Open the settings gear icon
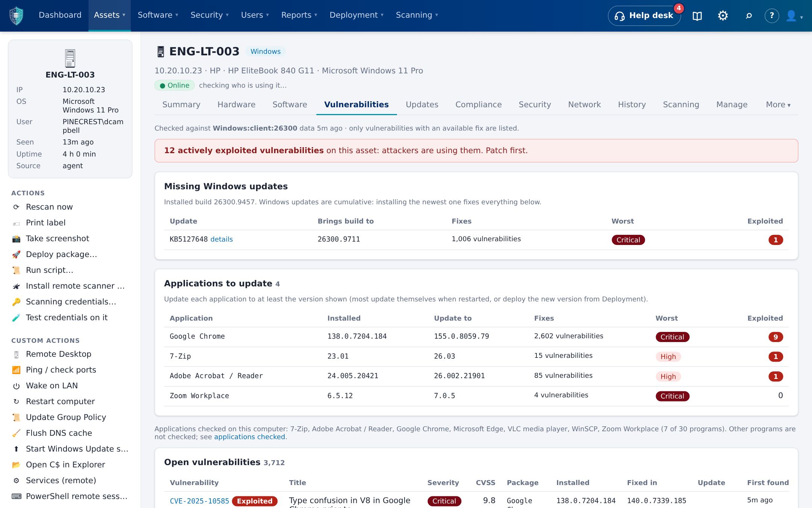The image size is (812, 508). tap(723, 15)
